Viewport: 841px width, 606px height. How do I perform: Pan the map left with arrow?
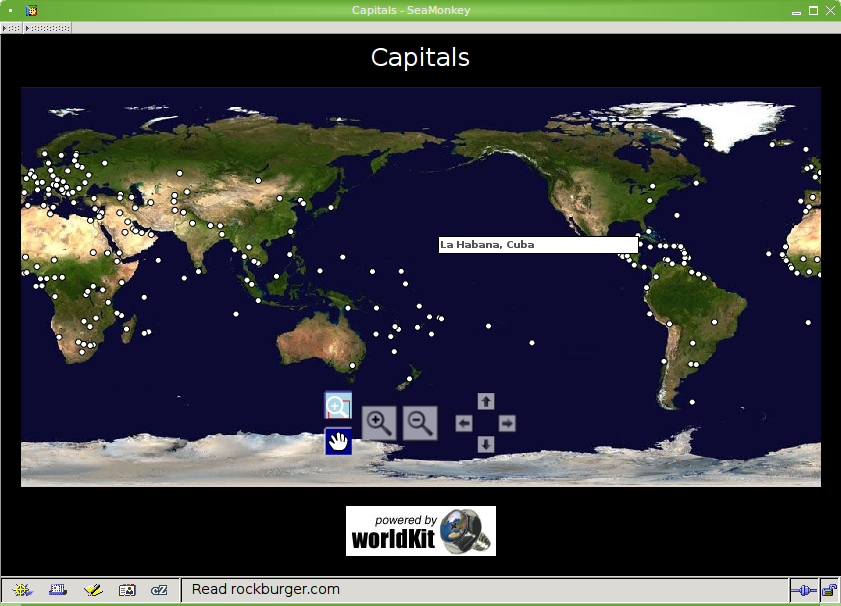tap(464, 424)
